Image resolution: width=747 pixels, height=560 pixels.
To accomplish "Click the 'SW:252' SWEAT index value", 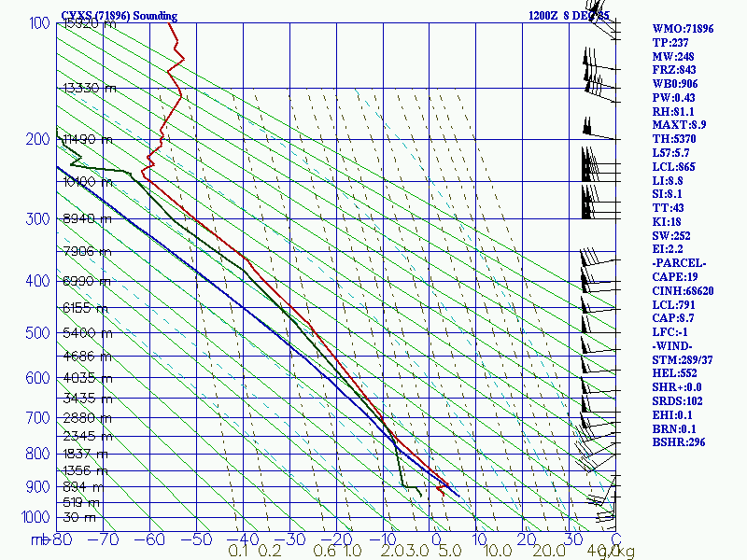I will tap(671, 236).
